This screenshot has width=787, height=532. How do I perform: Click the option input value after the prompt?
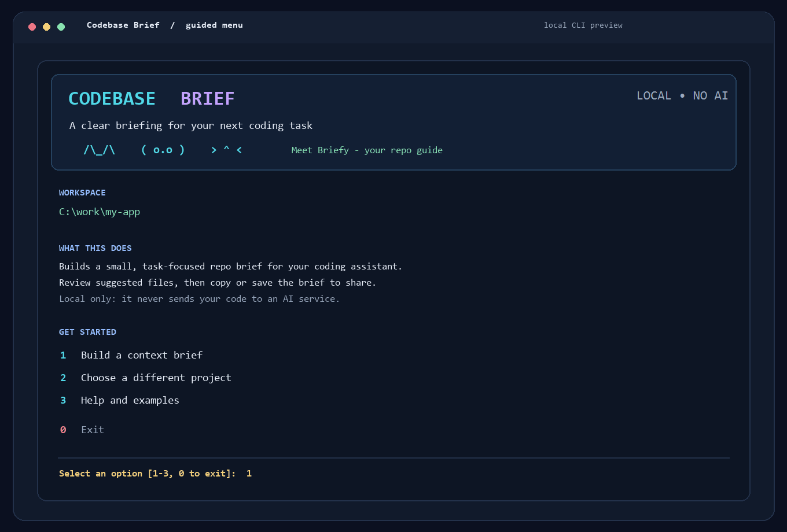click(249, 474)
